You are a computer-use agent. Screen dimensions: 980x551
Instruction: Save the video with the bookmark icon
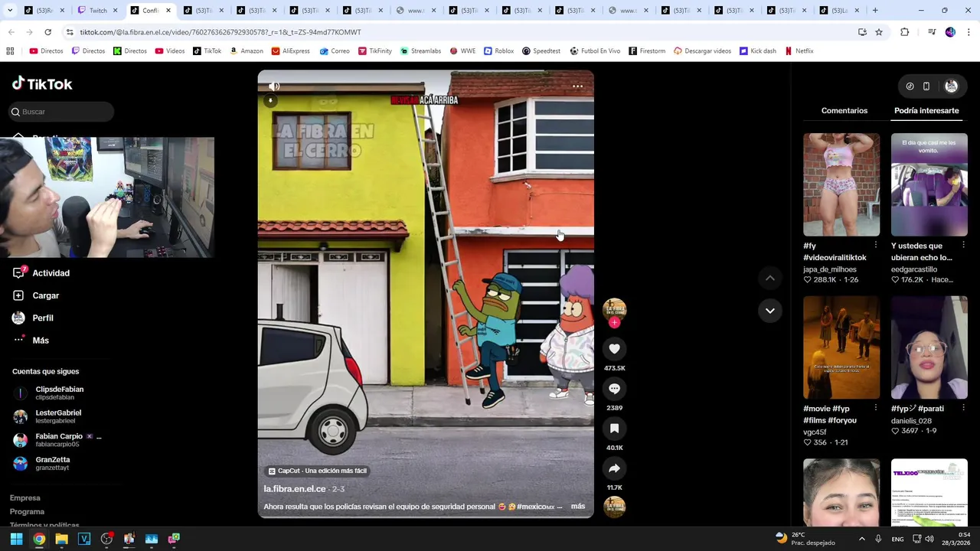[614, 429]
